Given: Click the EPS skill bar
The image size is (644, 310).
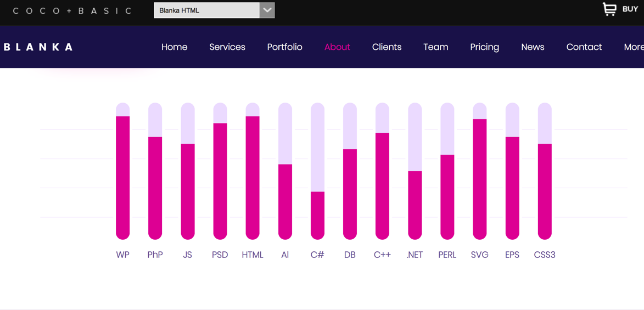Looking at the screenshot, I should click(x=512, y=171).
